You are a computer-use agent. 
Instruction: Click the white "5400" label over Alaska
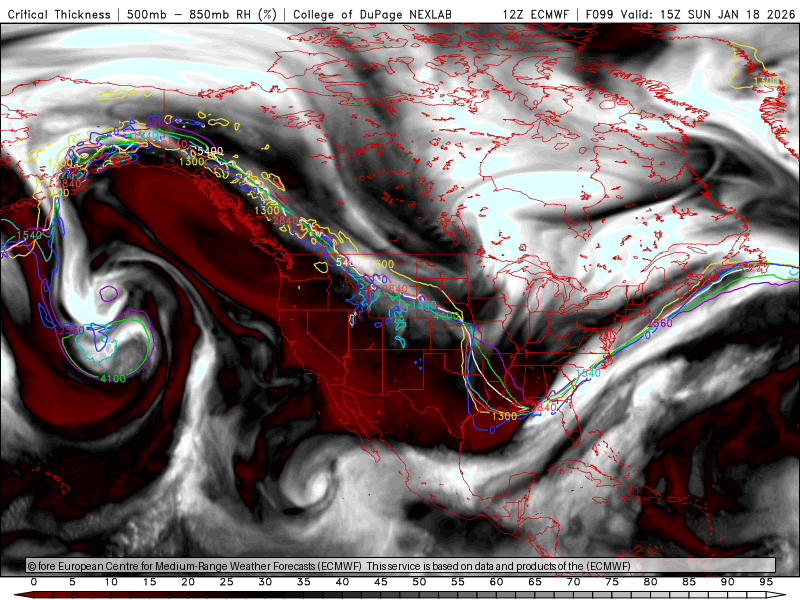pyautogui.click(x=210, y=151)
